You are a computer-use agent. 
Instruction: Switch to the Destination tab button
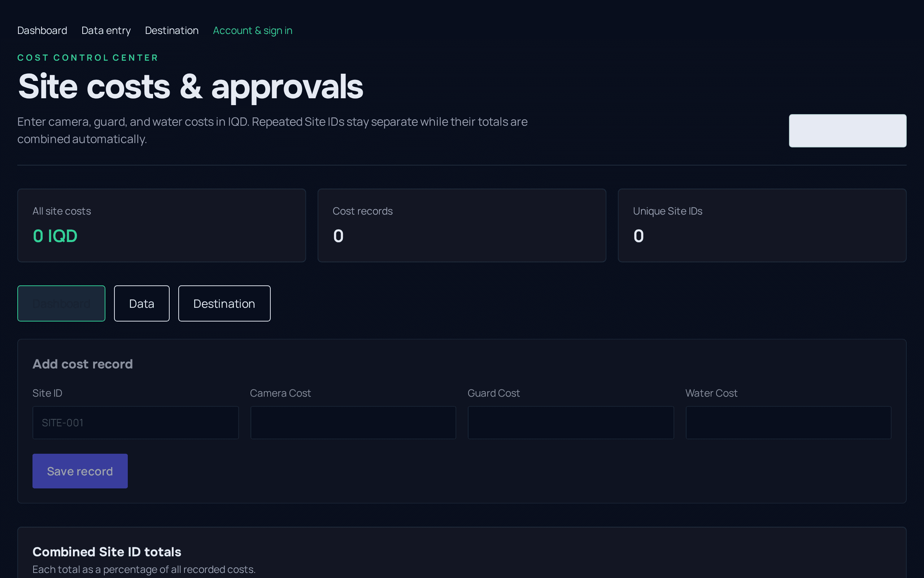point(224,303)
